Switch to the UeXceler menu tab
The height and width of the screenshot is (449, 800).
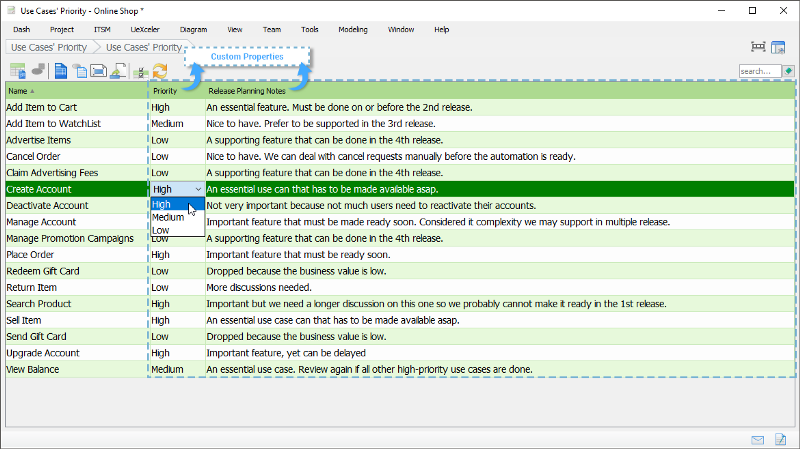tap(145, 30)
